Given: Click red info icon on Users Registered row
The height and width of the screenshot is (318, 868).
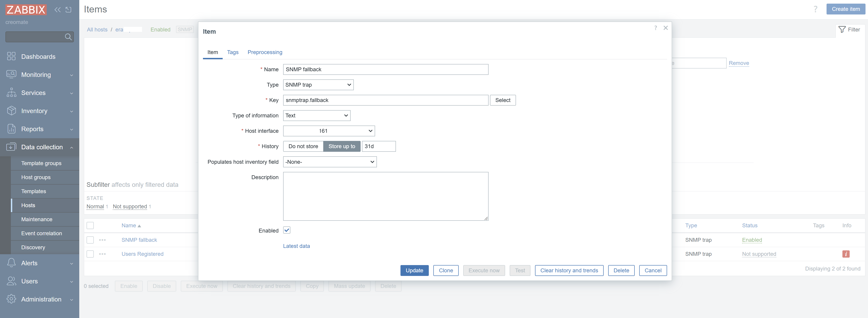Looking at the screenshot, I should point(845,254).
